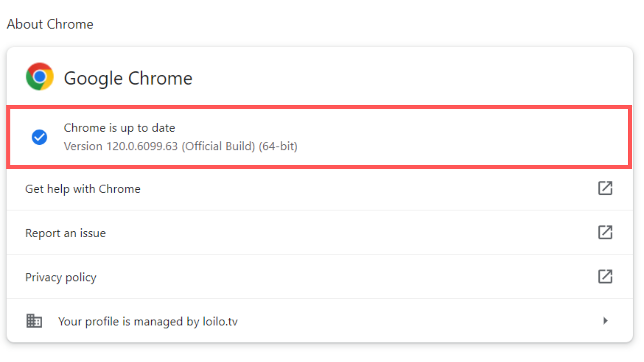Click the external link icon for Get help
This screenshot has width=644, height=362.
click(x=605, y=188)
